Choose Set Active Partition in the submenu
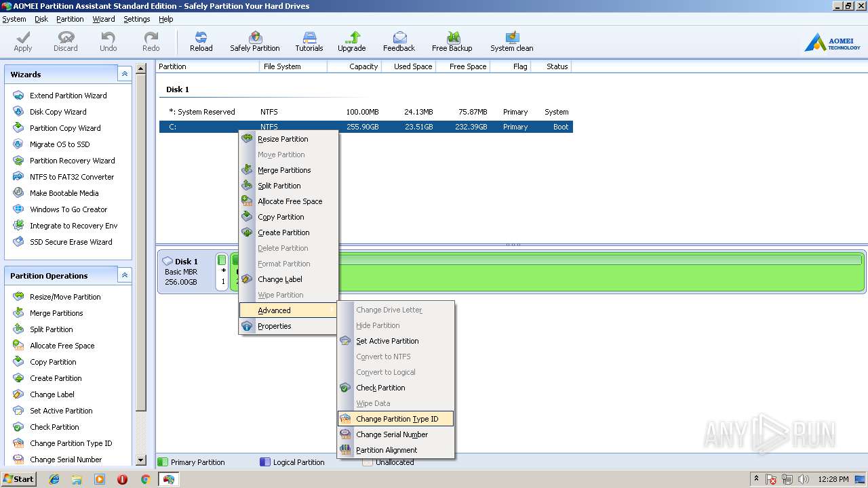Screen dimensions: 868x488 point(395,341)
